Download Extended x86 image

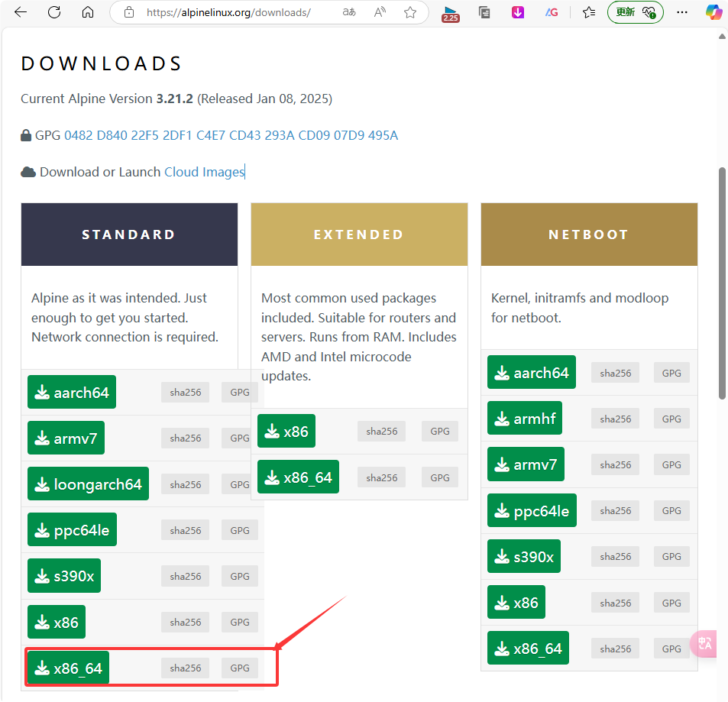(x=286, y=432)
